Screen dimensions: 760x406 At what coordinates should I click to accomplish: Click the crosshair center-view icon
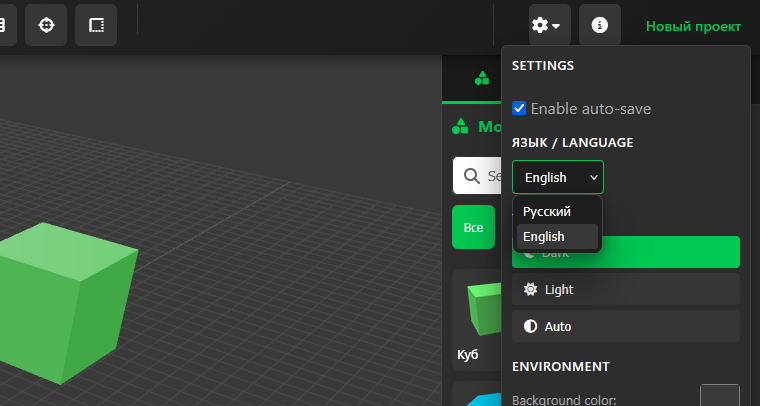(46, 25)
